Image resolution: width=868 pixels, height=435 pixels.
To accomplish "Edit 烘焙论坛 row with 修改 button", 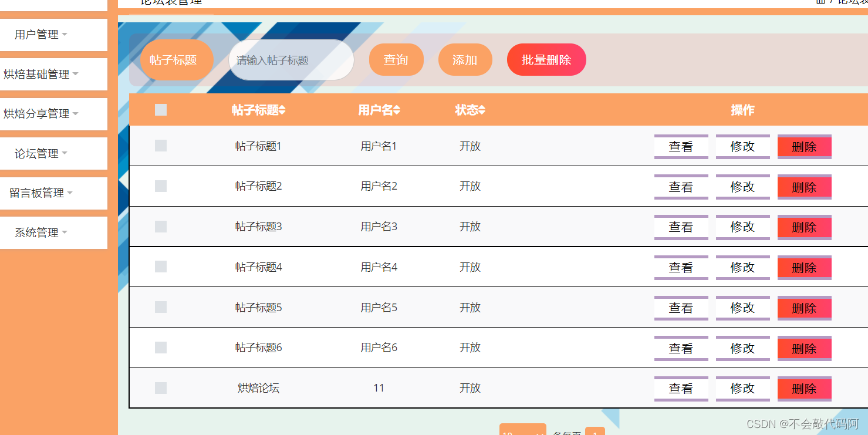I will pos(743,389).
